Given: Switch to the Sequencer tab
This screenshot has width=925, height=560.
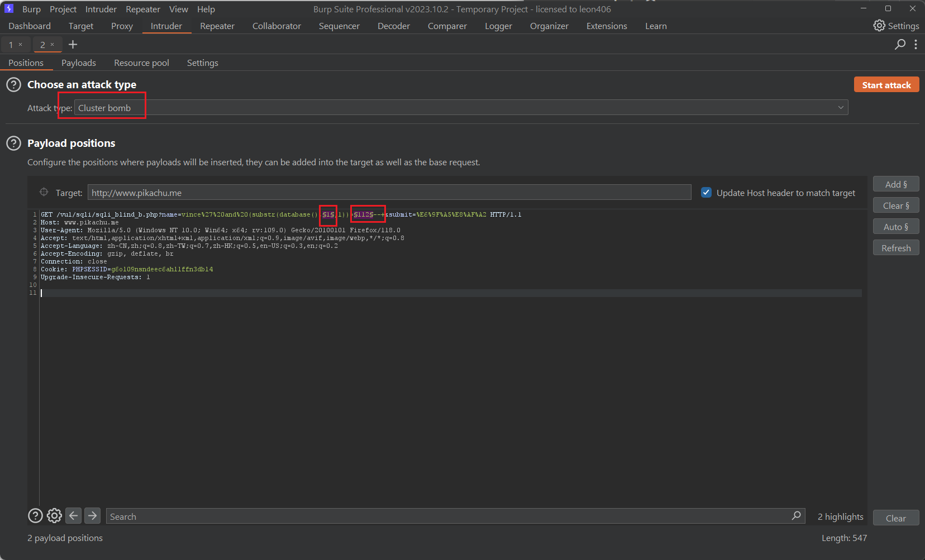Looking at the screenshot, I should [339, 26].
